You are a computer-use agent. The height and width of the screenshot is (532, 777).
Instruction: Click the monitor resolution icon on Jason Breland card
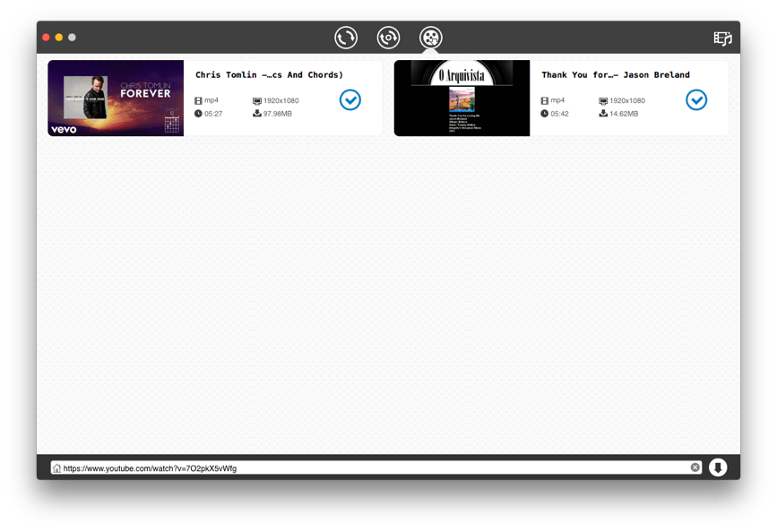click(x=603, y=101)
